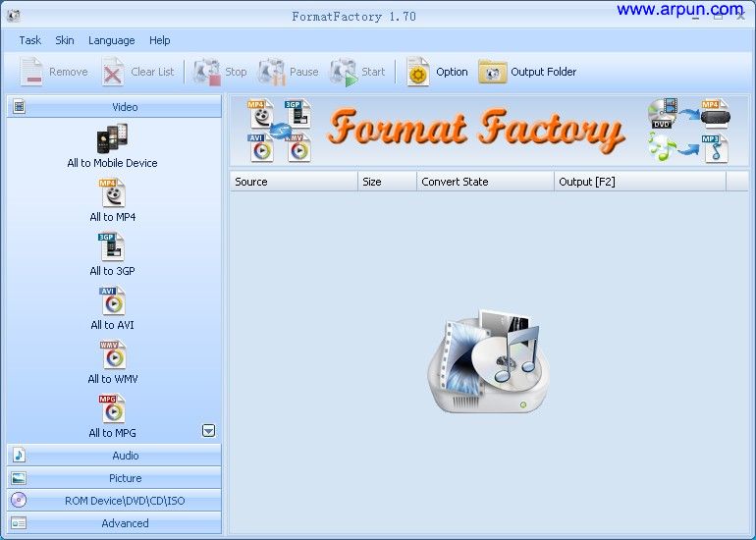Click the banner's MP3 file icon
756x540 pixels.
coord(715,148)
